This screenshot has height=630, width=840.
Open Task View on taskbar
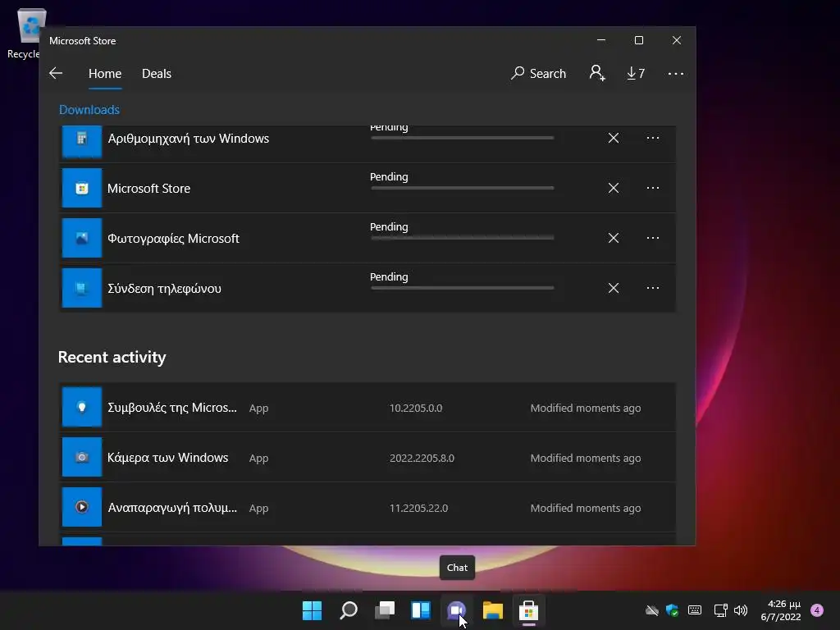point(385,610)
